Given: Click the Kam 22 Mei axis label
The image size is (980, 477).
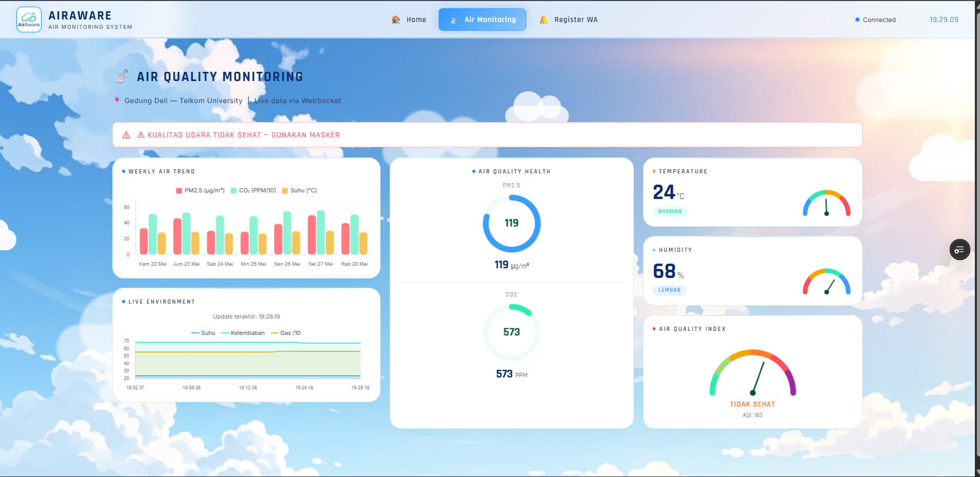Looking at the screenshot, I should (x=153, y=264).
